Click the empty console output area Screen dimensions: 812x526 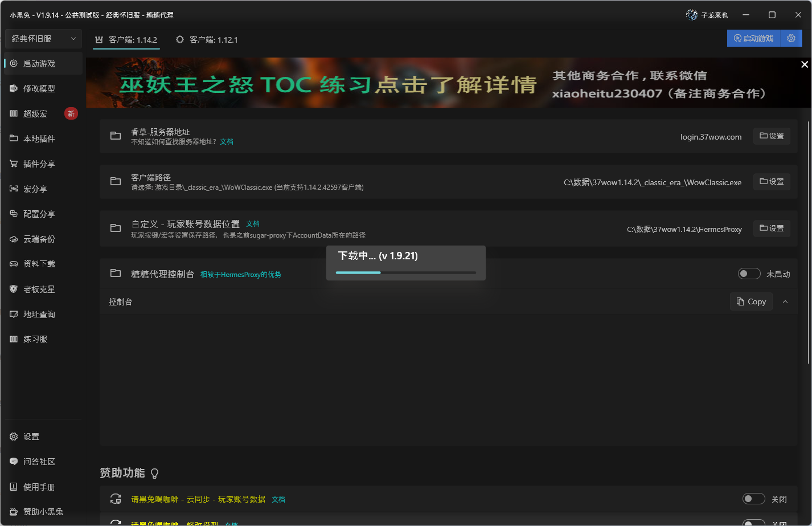click(448, 379)
